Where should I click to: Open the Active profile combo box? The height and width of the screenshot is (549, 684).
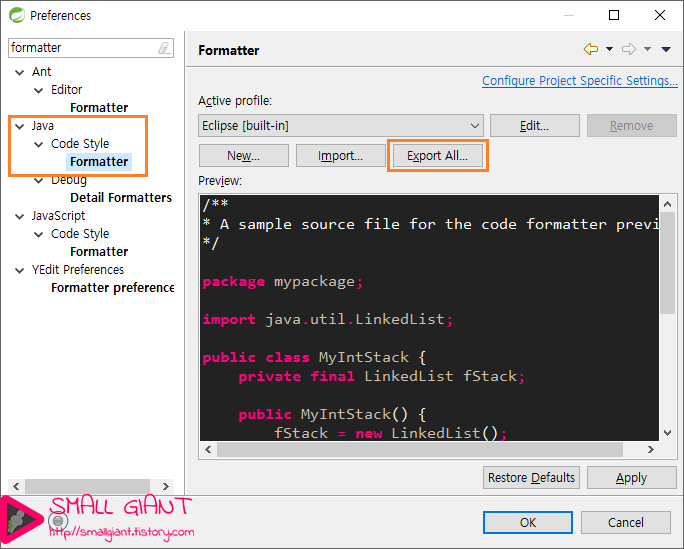click(341, 126)
